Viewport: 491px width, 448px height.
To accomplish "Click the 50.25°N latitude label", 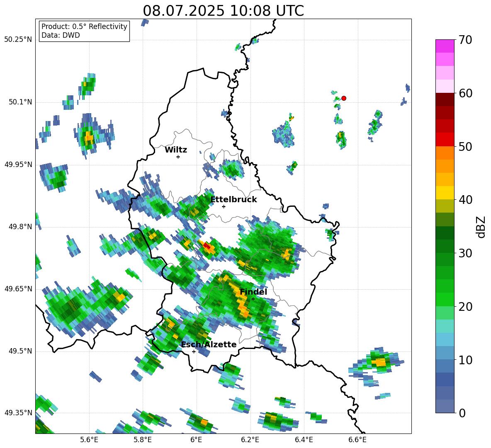I will [18, 40].
